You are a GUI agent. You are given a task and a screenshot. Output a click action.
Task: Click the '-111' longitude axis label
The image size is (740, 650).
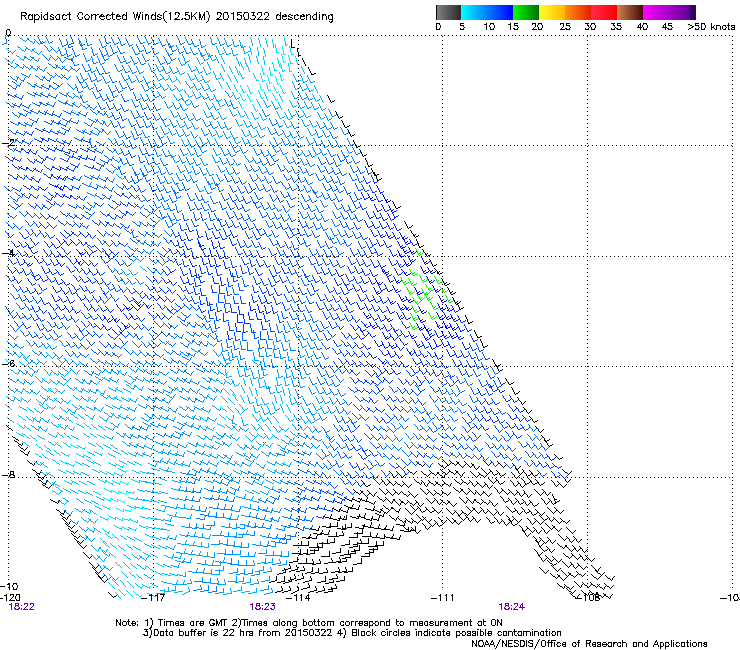(x=443, y=598)
